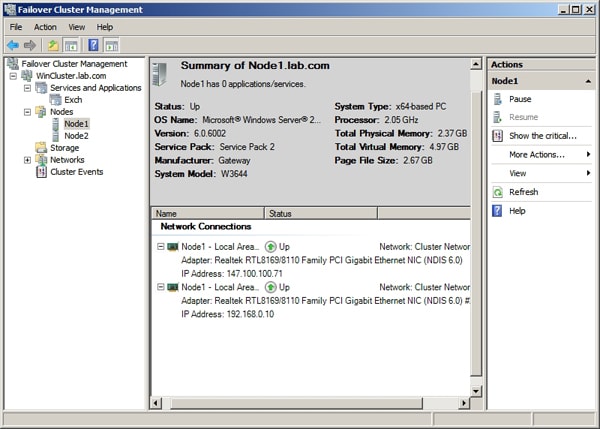Click the server icon beside Summary of Node1.lab.com
Screen dimensions: 600x429
[x=160, y=74]
